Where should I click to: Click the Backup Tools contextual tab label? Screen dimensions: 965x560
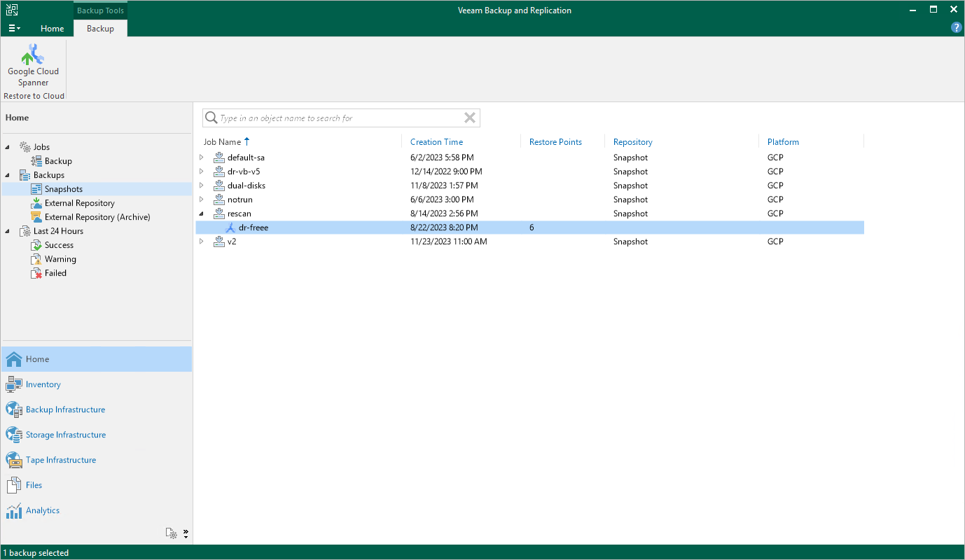pyautogui.click(x=100, y=10)
